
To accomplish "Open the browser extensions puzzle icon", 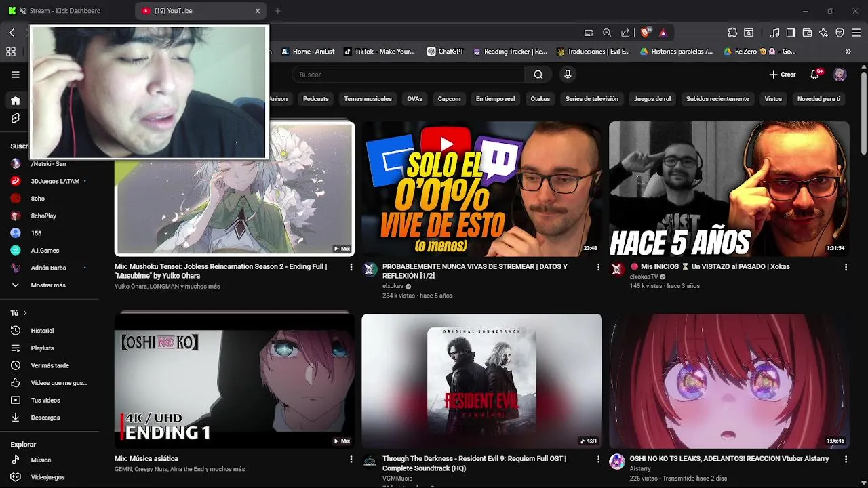I will coord(732,33).
